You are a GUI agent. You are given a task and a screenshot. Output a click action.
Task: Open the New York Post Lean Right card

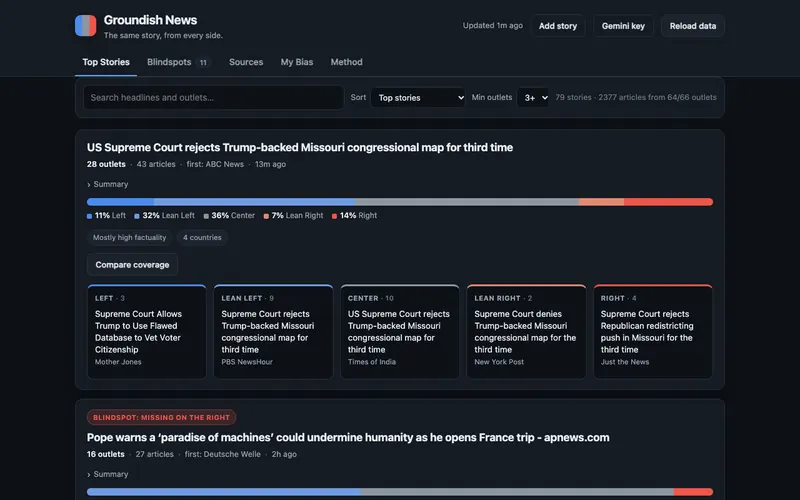tap(526, 332)
